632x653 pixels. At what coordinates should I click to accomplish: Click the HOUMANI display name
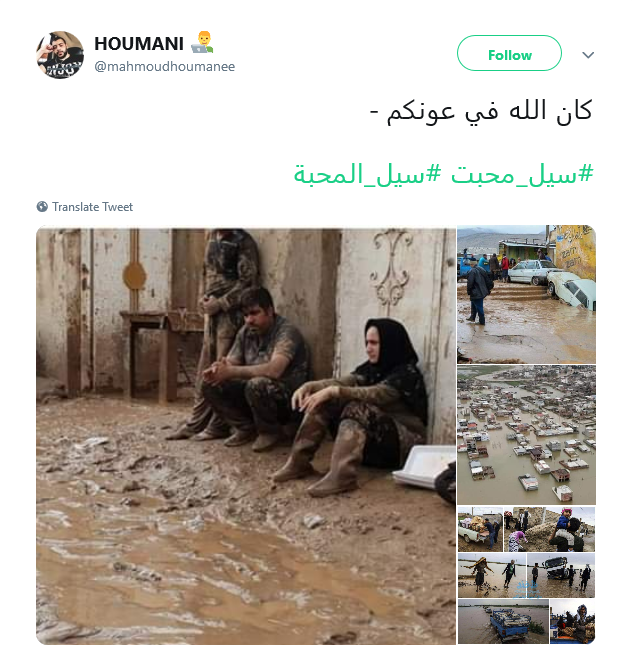[x=139, y=44]
